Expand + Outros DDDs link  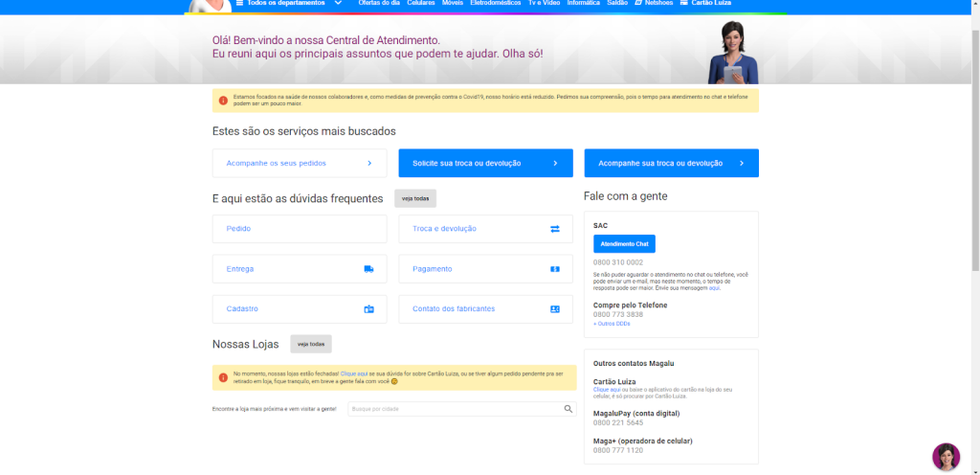click(x=612, y=324)
